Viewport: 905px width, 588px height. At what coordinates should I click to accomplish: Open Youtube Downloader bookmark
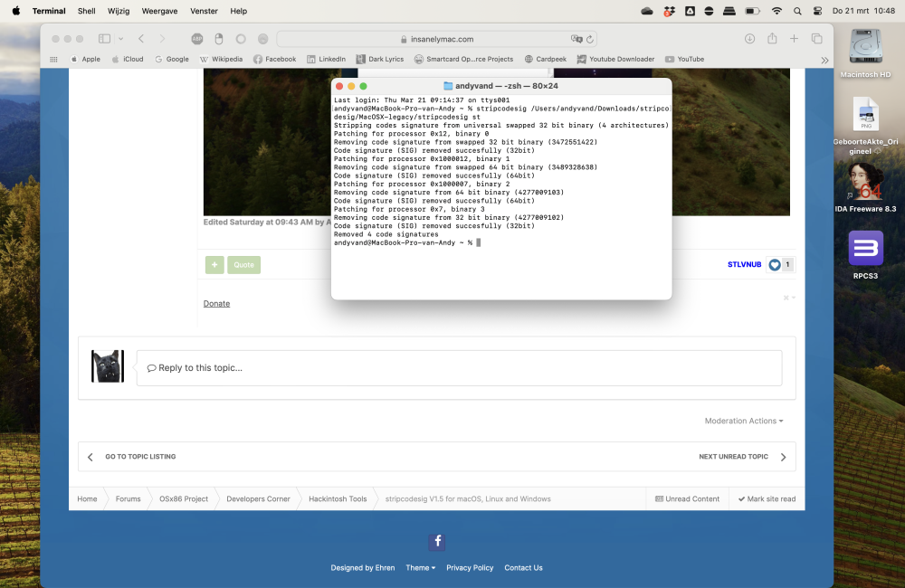tap(615, 59)
